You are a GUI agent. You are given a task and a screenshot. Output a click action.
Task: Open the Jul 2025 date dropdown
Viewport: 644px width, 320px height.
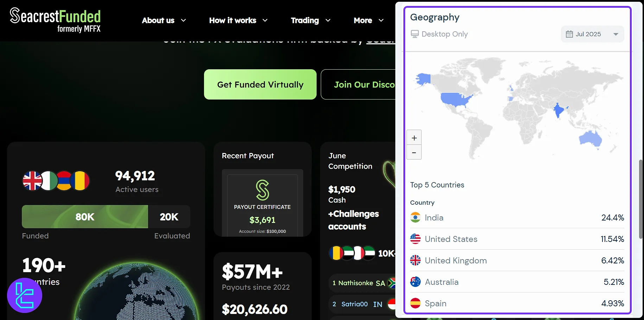(592, 34)
